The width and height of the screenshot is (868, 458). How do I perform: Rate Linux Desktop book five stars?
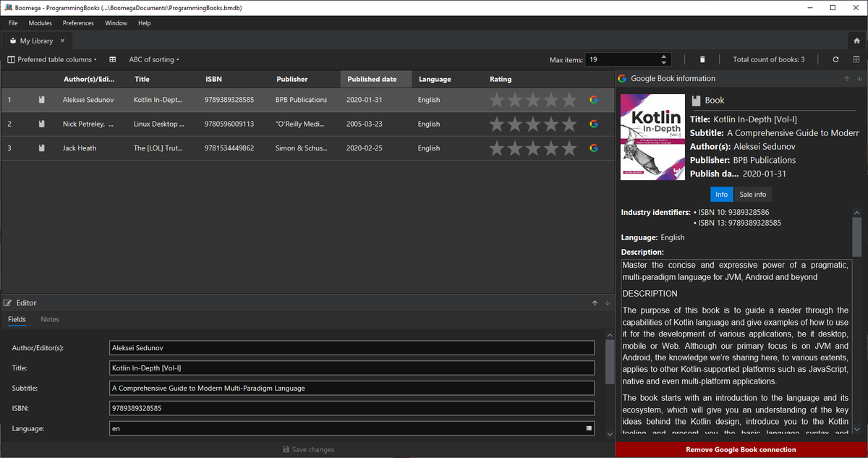pyautogui.click(x=569, y=124)
